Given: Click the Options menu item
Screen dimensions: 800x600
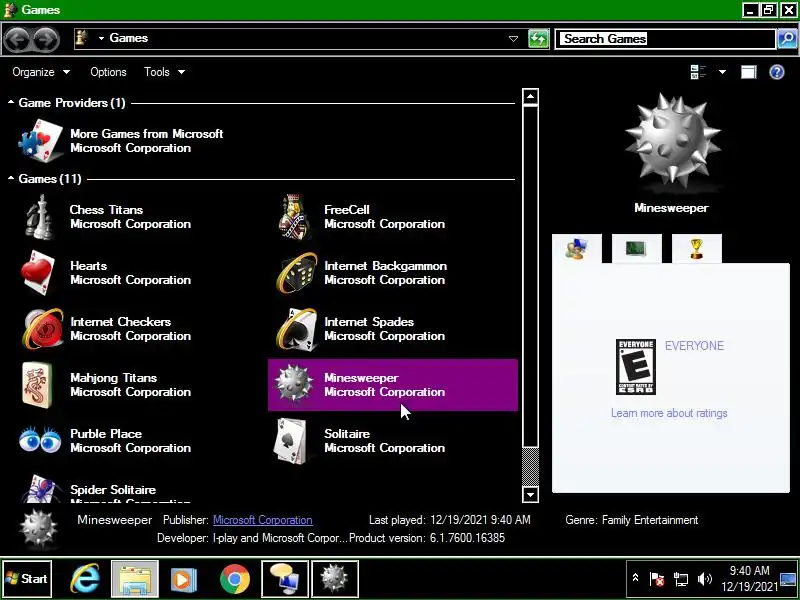Looking at the screenshot, I should [108, 72].
